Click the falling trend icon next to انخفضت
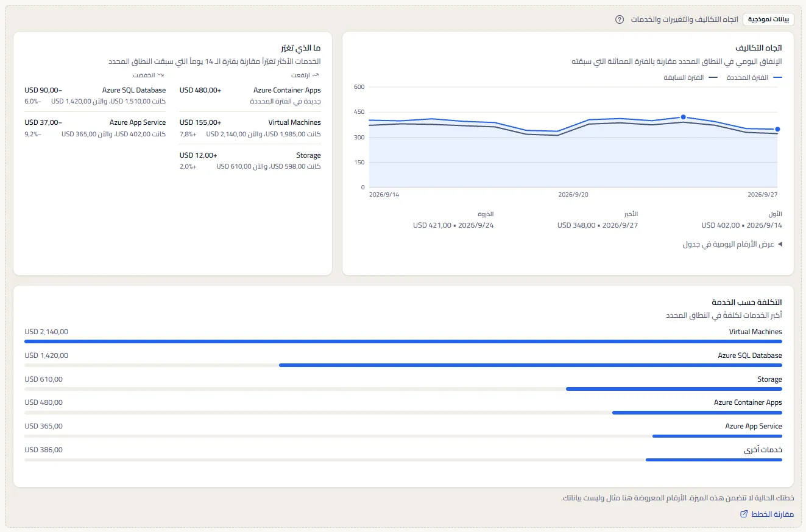 coord(161,75)
